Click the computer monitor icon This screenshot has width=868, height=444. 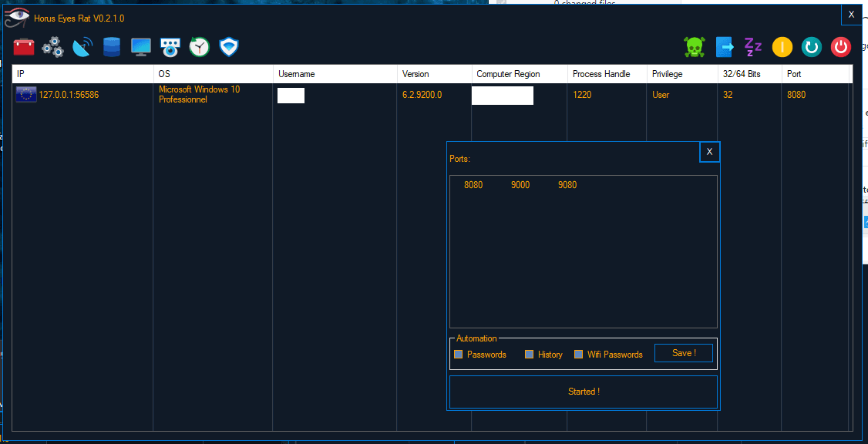pyautogui.click(x=141, y=48)
